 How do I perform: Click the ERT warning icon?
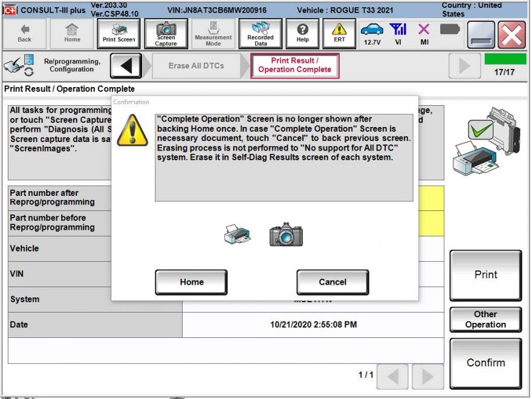[x=339, y=33]
